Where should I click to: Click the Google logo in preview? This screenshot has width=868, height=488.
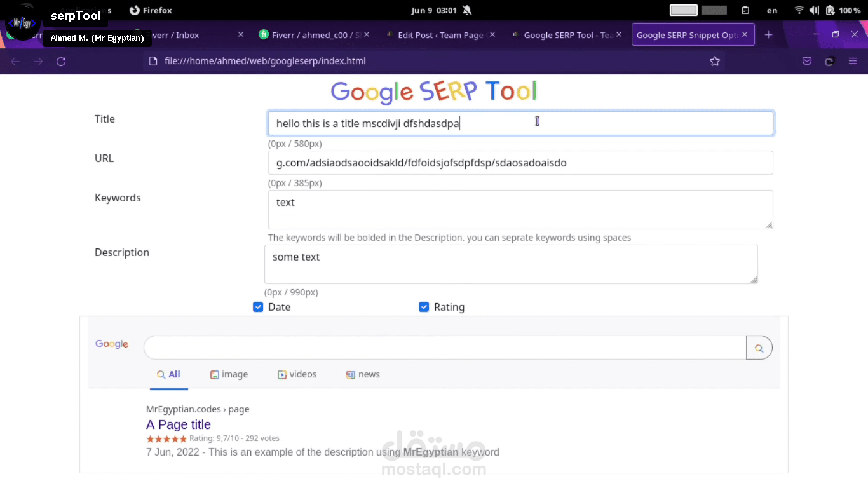coord(112,344)
